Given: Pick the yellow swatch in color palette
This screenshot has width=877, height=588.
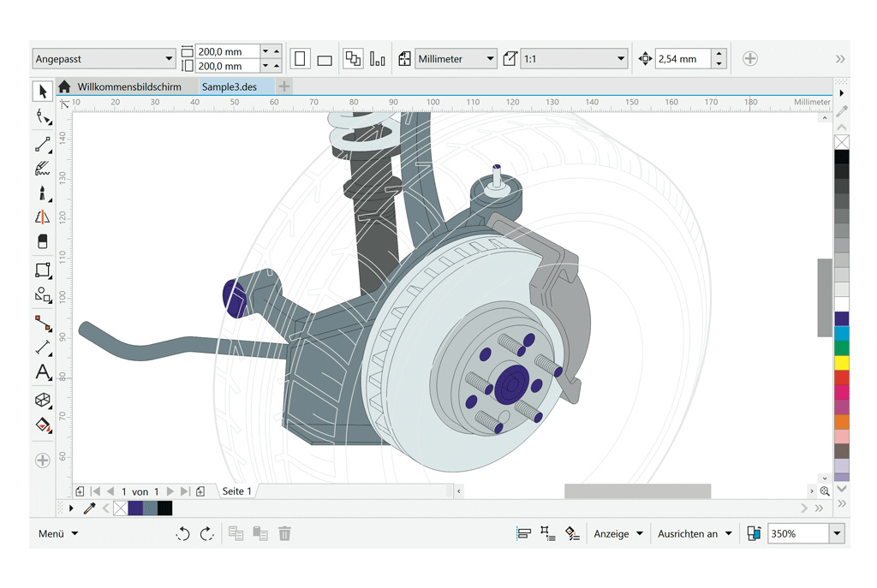Looking at the screenshot, I should [842, 363].
